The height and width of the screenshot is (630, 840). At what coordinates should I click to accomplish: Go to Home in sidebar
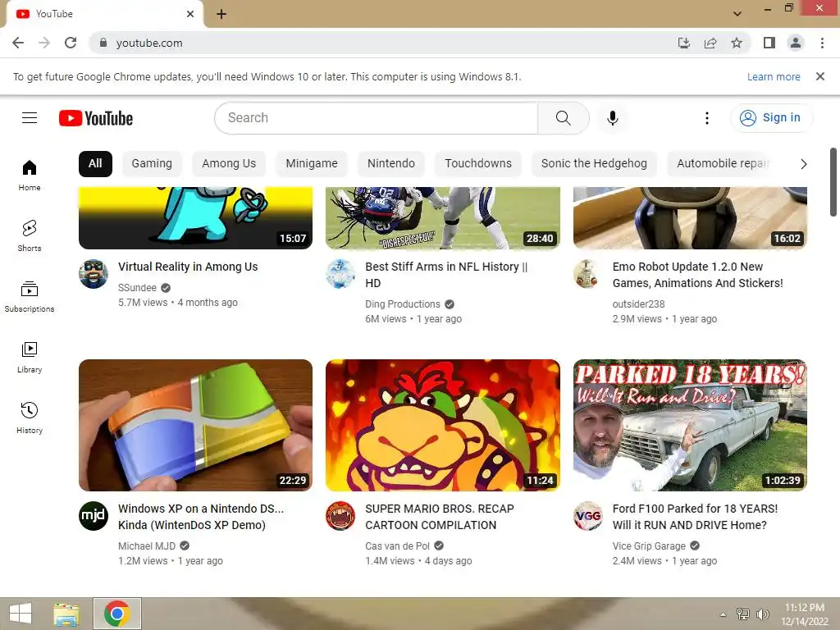click(x=30, y=176)
